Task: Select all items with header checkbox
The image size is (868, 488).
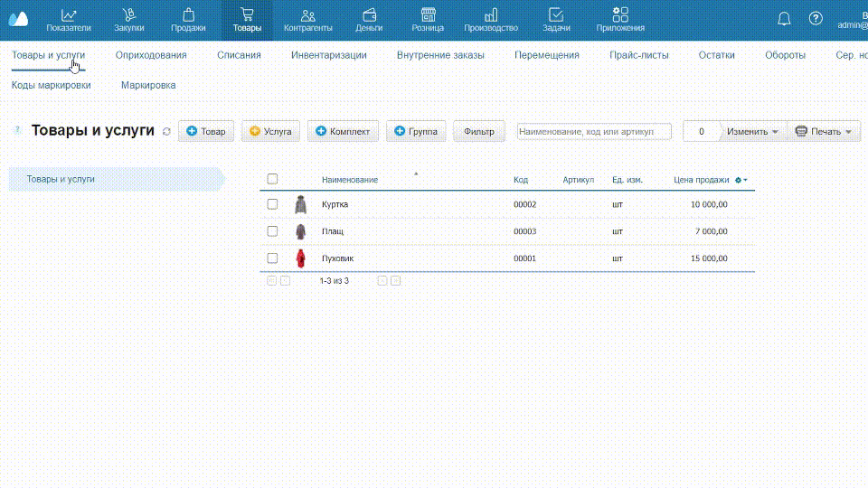Action: [x=272, y=180]
